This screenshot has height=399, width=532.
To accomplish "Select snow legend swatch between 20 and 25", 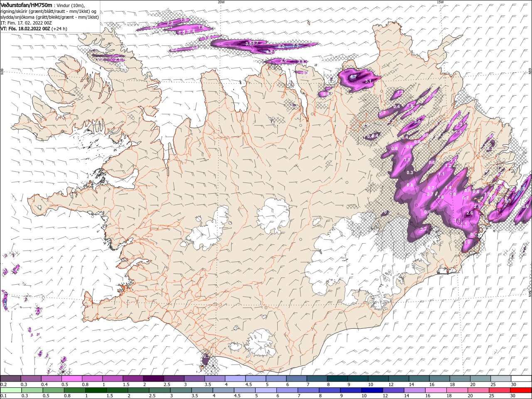I will [480, 379].
